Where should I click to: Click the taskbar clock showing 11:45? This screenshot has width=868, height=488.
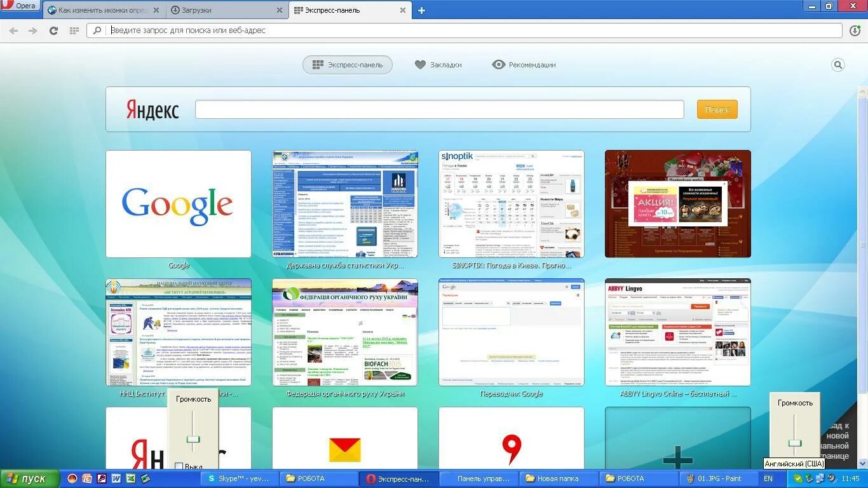click(x=850, y=478)
